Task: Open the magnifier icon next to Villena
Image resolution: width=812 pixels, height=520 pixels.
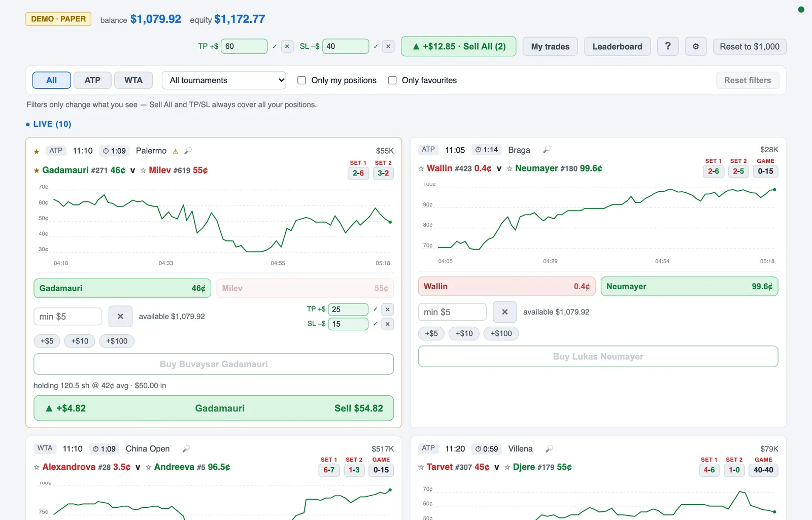Action: click(x=549, y=449)
